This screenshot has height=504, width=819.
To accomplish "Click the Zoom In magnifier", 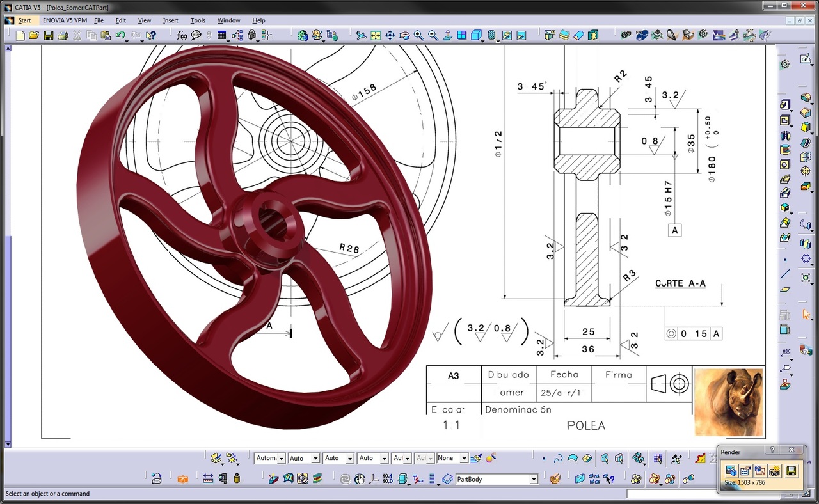I will pyautogui.click(x=419, y=36).
